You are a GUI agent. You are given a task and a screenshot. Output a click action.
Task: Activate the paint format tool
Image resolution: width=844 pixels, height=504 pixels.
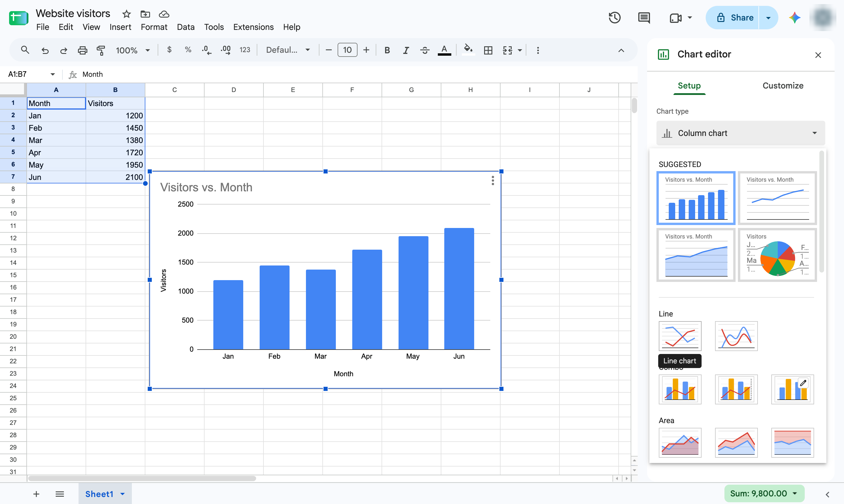(x=101, y=50)
